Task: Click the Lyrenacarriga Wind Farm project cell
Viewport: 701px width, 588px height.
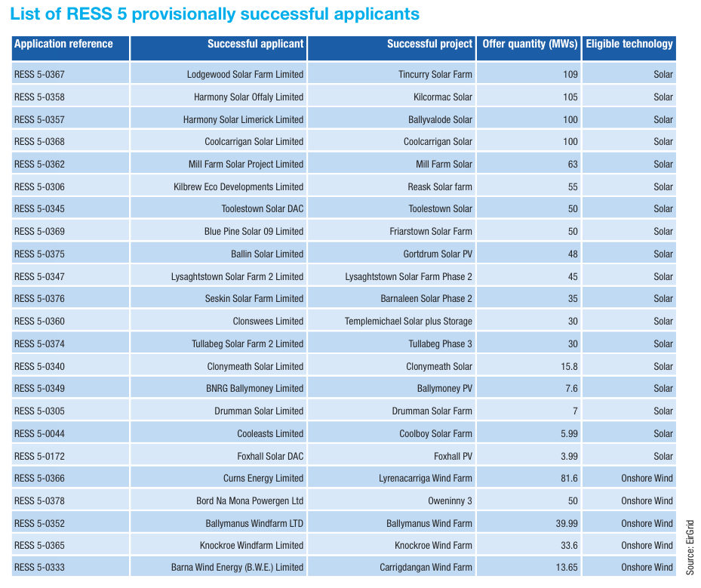Action: click(x=425, y=479)
